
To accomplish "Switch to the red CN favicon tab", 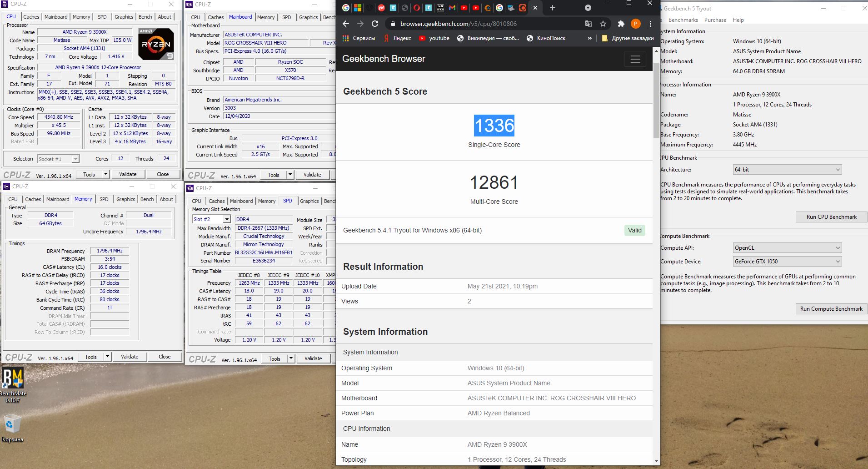I will click(381, 8).
